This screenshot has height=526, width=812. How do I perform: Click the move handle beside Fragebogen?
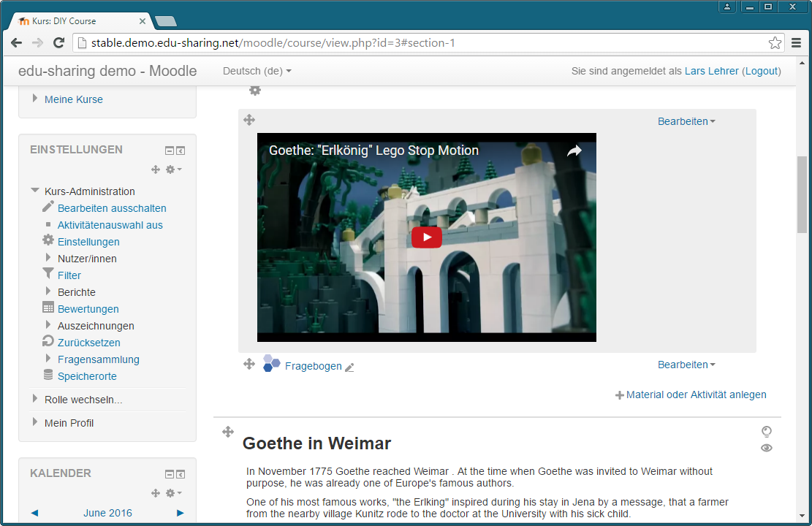(x=249, y=364)
